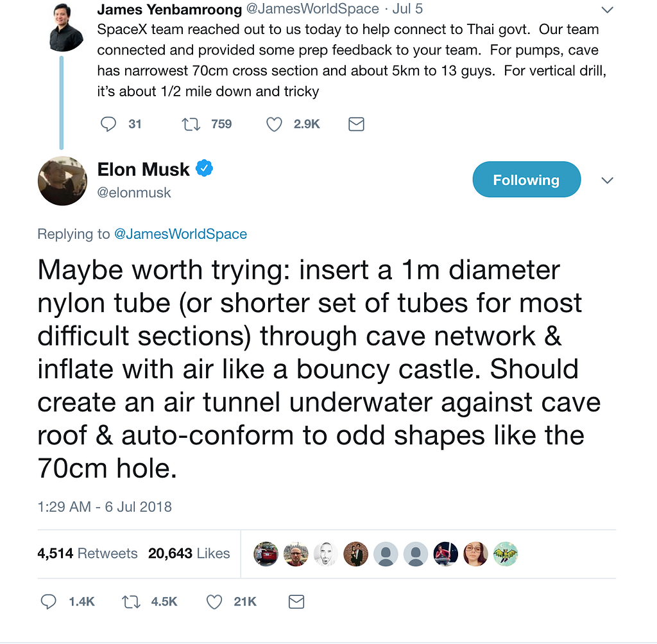Screen dimensions: 657x644
Task: Click the green bat liker avatar
Action: (x=505, y=553)
